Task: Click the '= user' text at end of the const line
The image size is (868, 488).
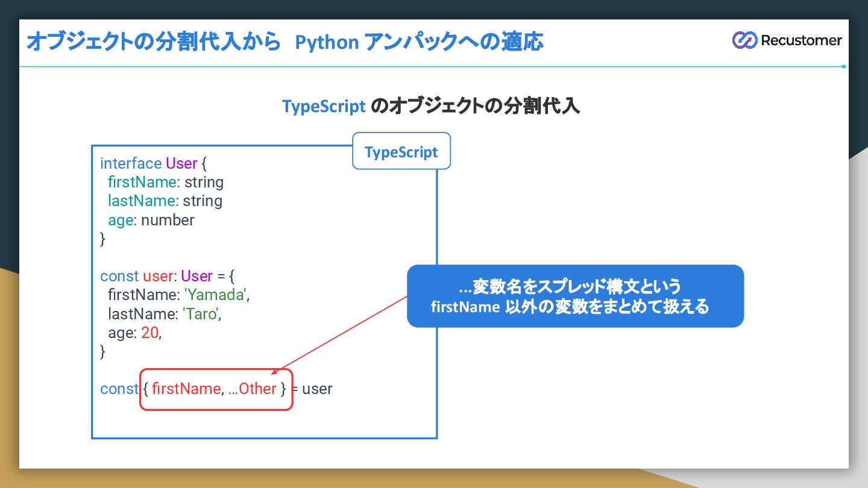Action: [312, 389]
